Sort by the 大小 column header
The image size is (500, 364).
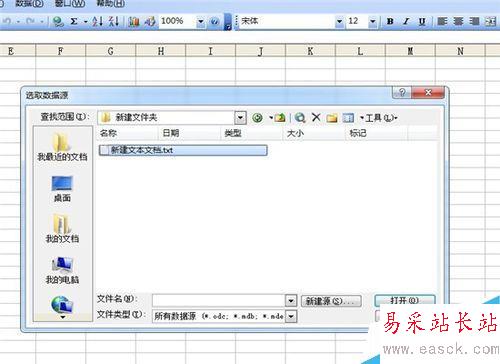pyautogui.click(x=314, y=133)
